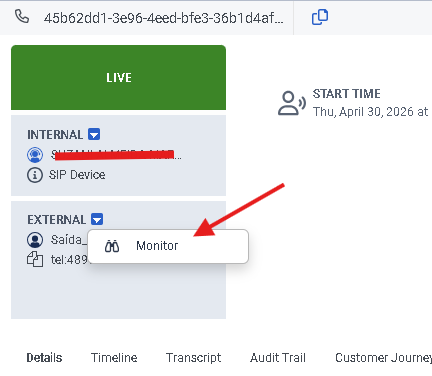Click the phone handset icon beside the interaction ID
Viewport: 432px width, 376px height.
(x=22, y=16)
